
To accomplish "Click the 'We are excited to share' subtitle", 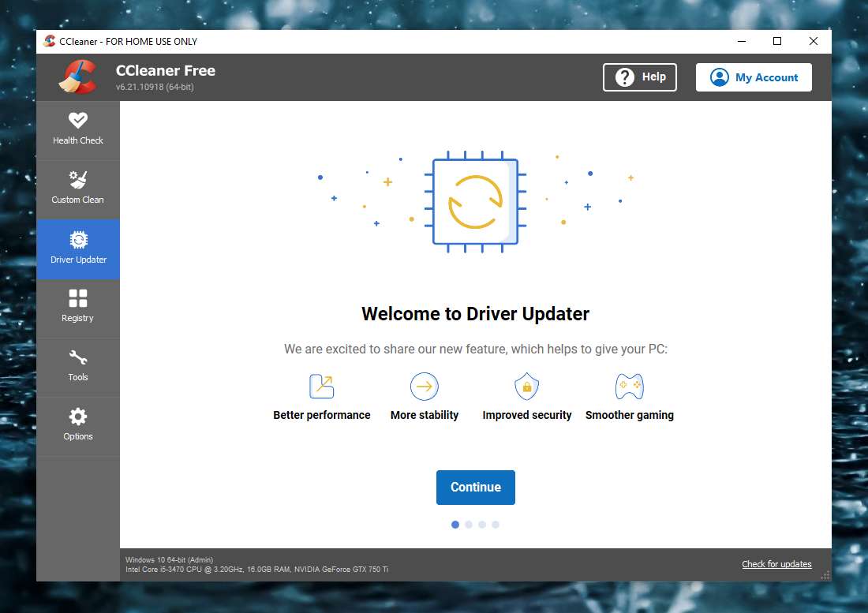I will [x=476, y=349].
